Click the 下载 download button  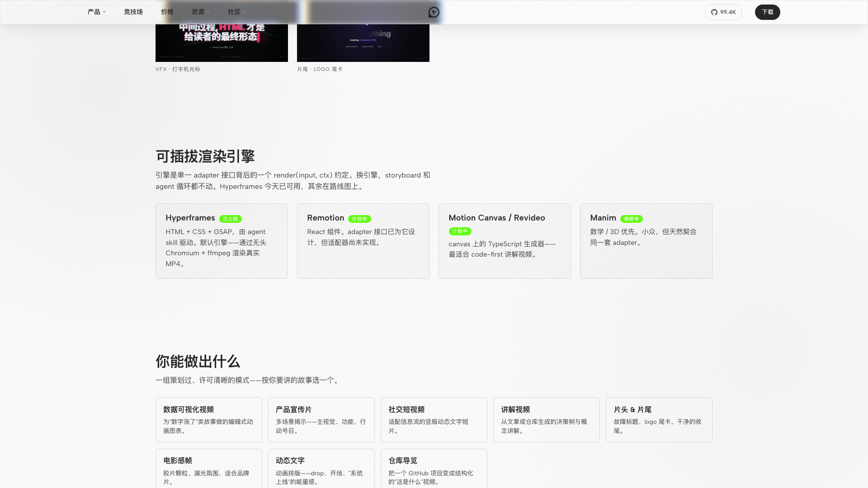click(767, 12)
